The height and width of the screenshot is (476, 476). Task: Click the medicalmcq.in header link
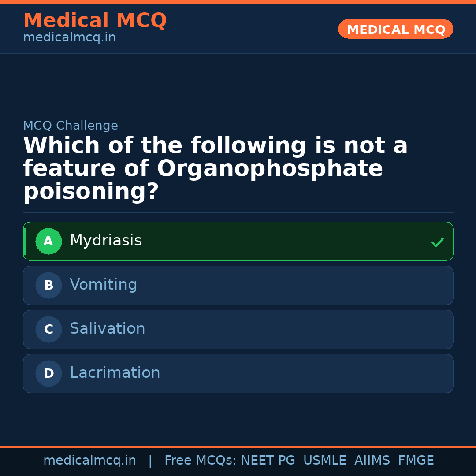click(x=69, y=37)
